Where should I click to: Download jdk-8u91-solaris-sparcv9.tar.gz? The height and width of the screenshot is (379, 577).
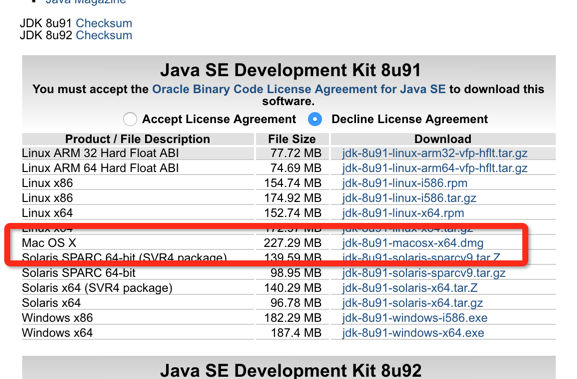click(x=424, y=273)
